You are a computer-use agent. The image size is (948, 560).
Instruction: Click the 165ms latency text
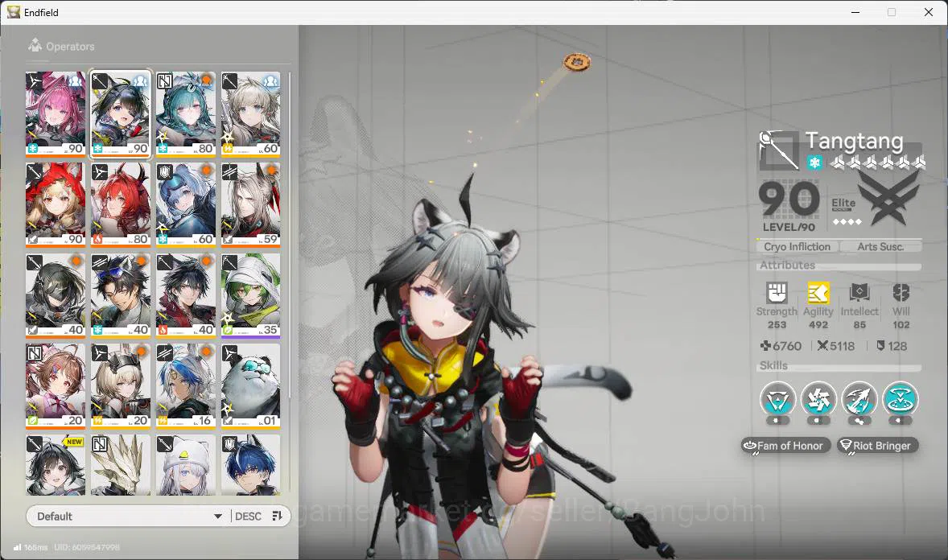click(x=35, y=547)
